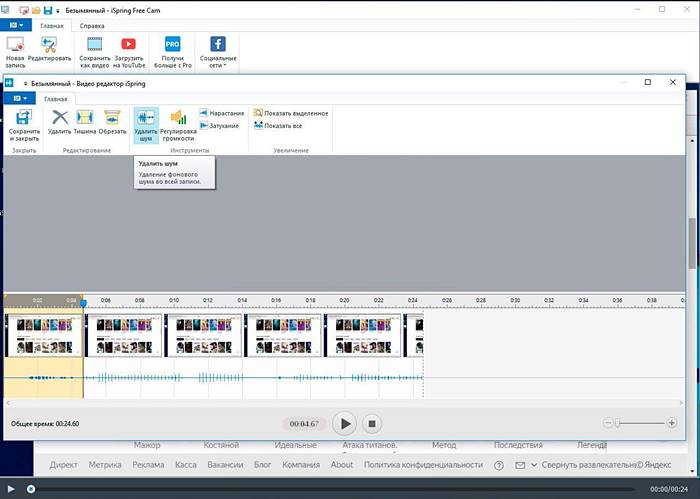This screenshot has width=700, height=499.
Task: Apply the Fade Out (Затухание) effect
Action: (221, 125)
